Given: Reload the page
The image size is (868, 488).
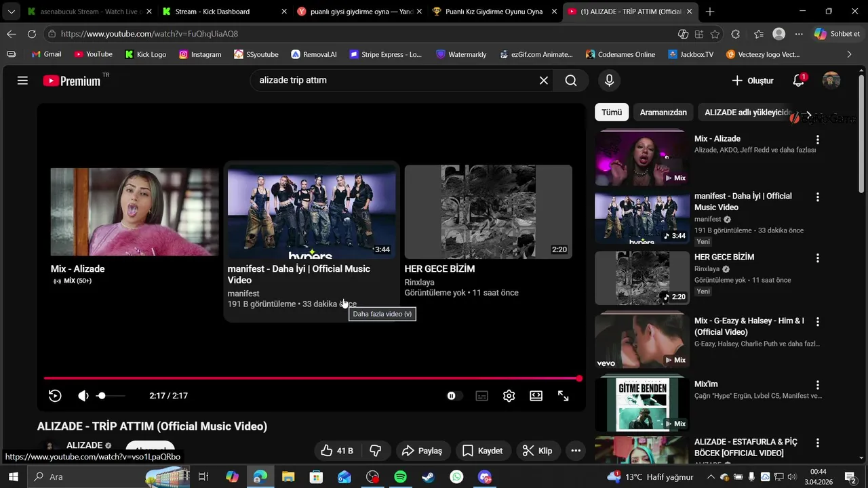Looking at the screenshot, I should click(32, 34).
